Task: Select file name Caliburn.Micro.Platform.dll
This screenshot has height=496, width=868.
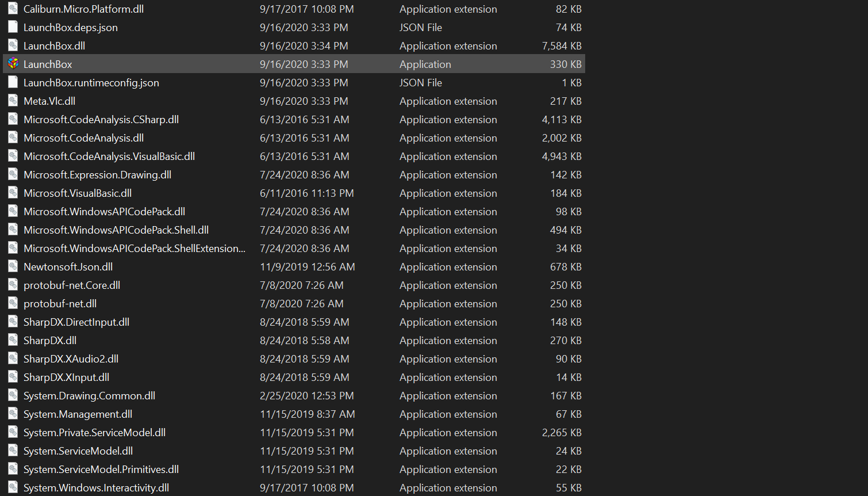Action: click(83, 9)
